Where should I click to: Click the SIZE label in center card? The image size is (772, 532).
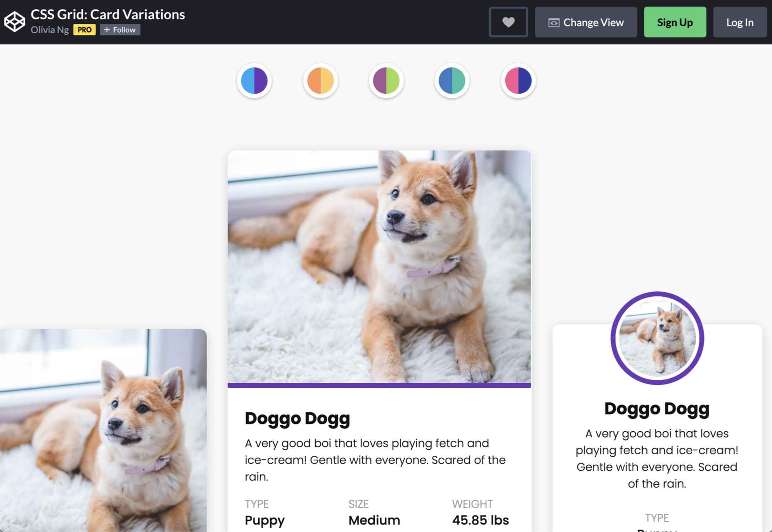pyautogui.click(x=359, y=504)
